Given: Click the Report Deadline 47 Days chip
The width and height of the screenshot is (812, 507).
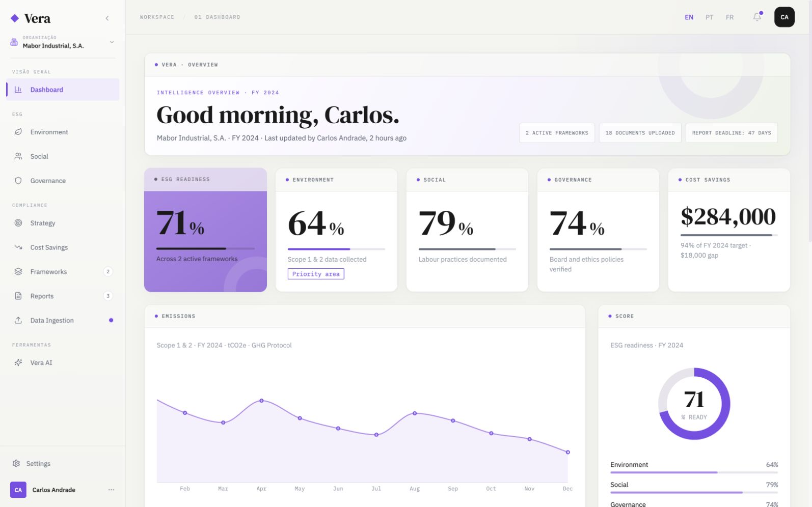Looking at the screenshot, I should tap(732, 133).
